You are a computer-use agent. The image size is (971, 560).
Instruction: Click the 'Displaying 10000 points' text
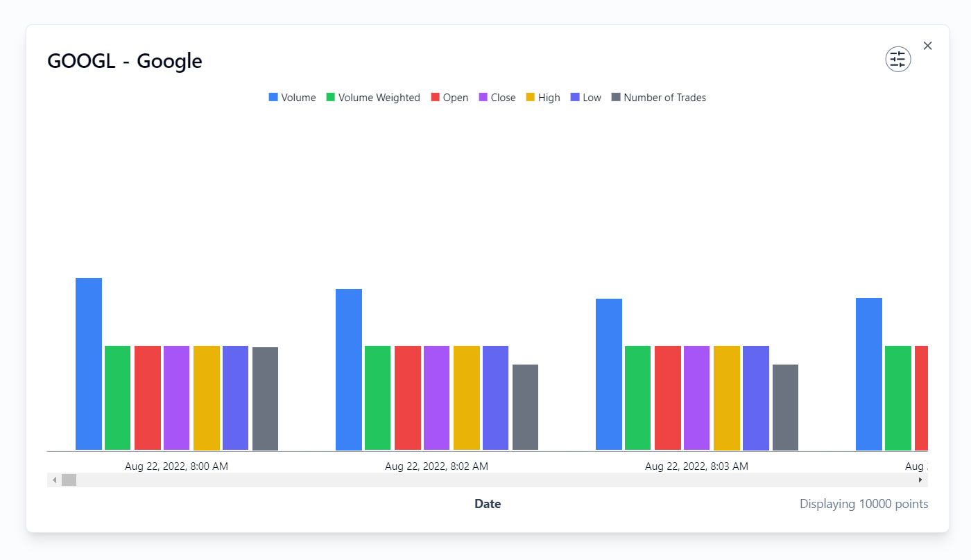[x=863, y=504]
